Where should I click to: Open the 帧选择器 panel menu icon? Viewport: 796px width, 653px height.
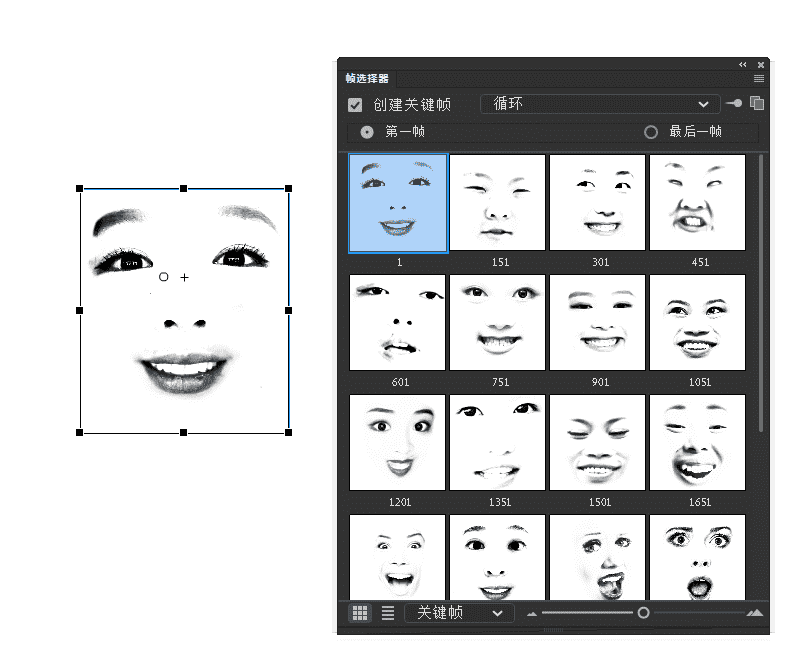[x=759, y=78]
